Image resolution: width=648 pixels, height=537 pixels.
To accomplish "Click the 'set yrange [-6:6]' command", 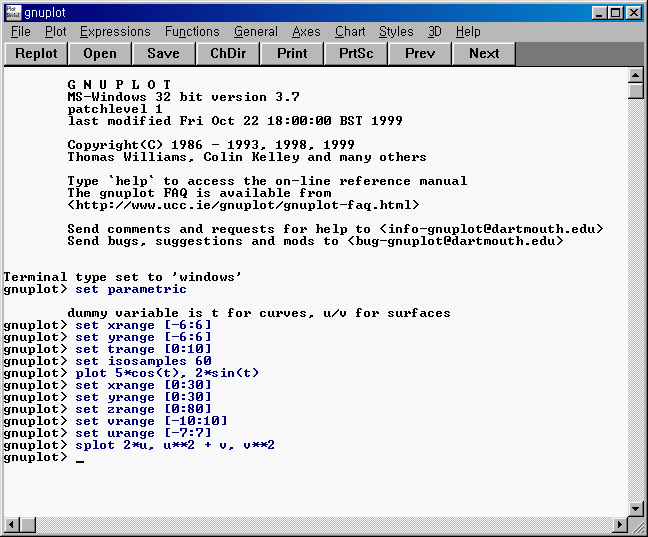I will pyautogui.click(x=143, y=337).
